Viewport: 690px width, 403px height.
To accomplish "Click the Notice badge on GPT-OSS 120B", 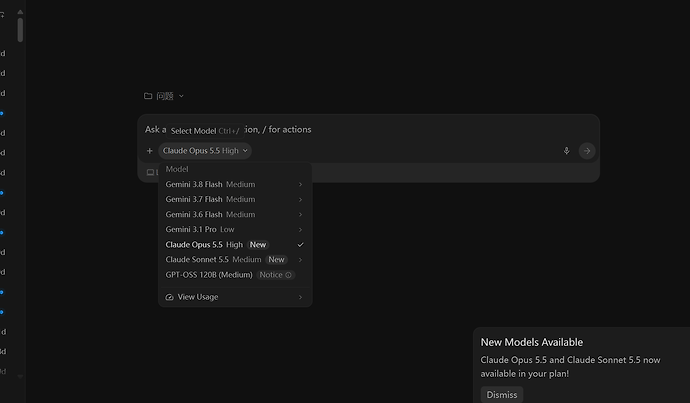I will [x=275, y=275].
